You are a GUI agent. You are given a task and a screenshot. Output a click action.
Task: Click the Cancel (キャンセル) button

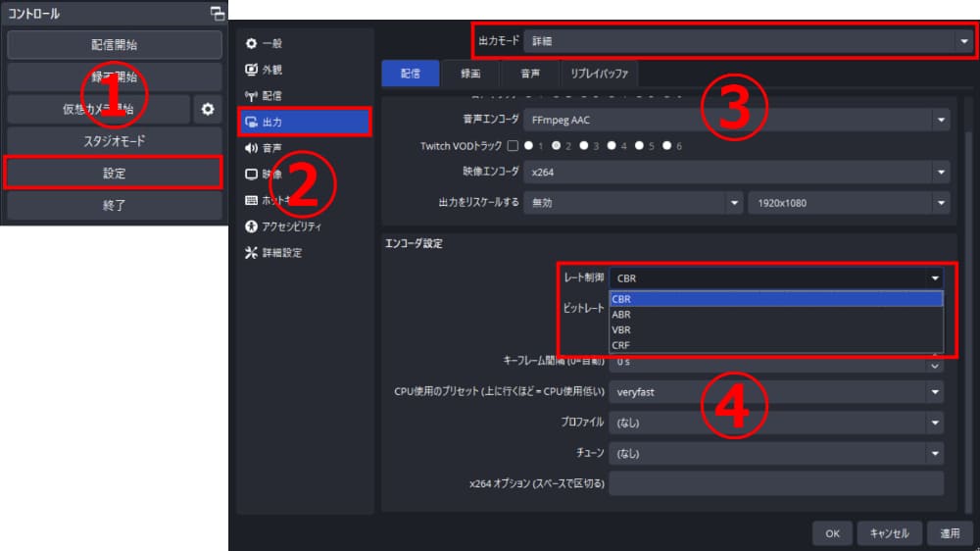[890, 533]
